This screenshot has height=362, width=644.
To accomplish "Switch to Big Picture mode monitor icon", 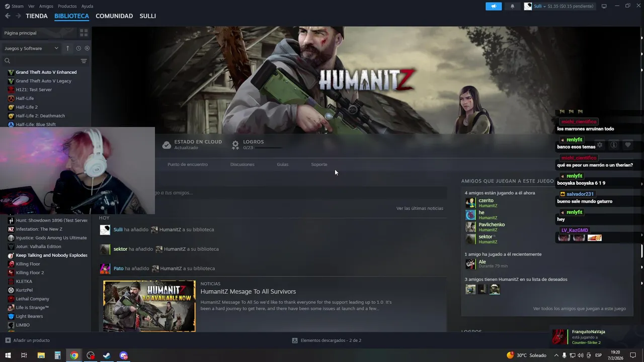I will tap(604, 6).
